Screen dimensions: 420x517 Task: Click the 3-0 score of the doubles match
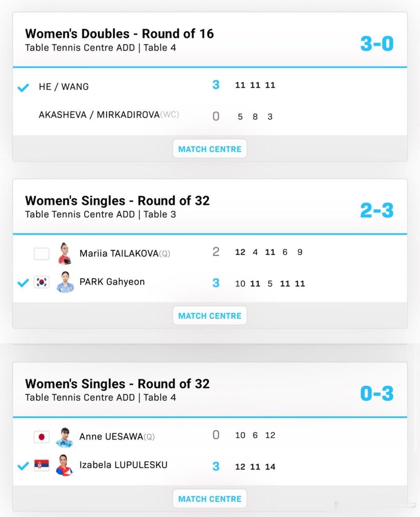377,44
